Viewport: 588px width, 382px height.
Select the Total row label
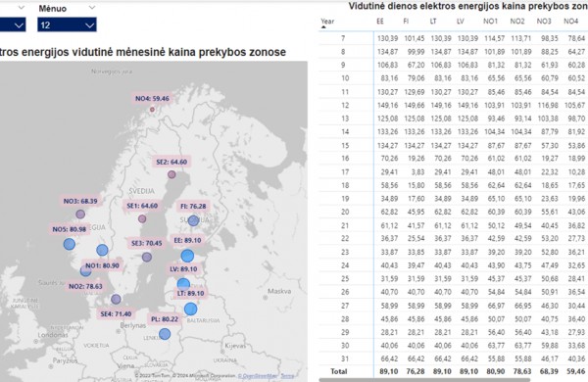point(339,371)
